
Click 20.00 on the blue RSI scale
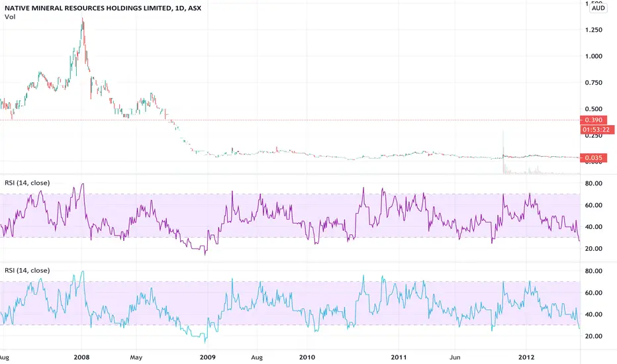(x=593, y=336)
